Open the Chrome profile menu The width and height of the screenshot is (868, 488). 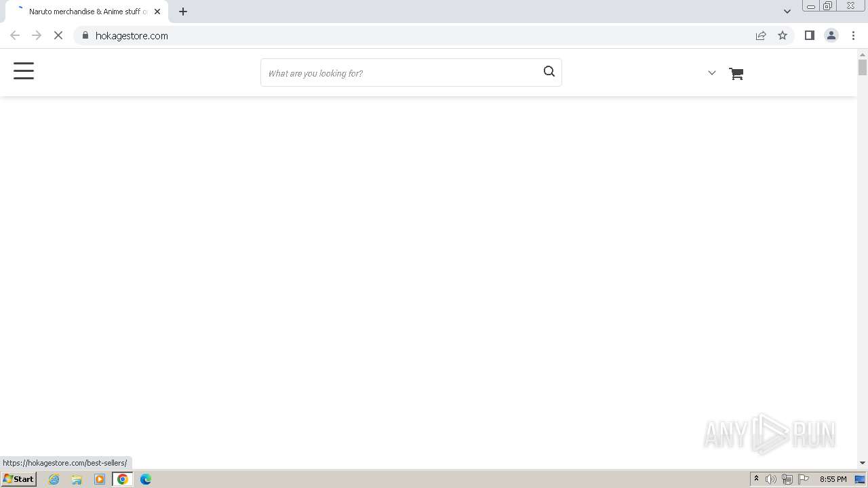coord(831,35)
